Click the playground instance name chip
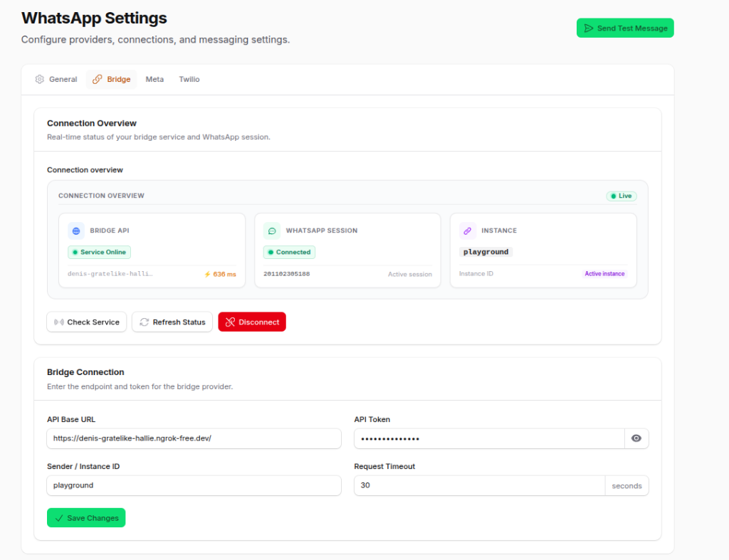The width and height of the screenshot is (729, 560). tap(486, 252)
